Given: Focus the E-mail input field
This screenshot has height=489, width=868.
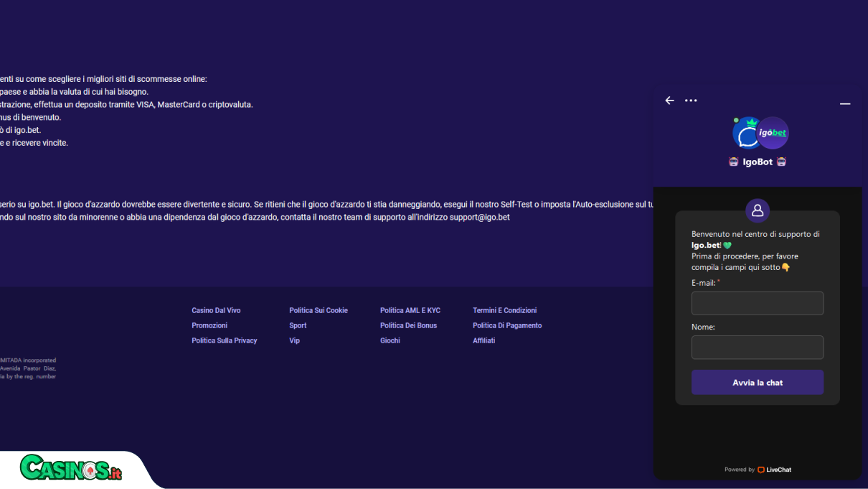Looking at the screenshot, I should click(x=758, y=303).
